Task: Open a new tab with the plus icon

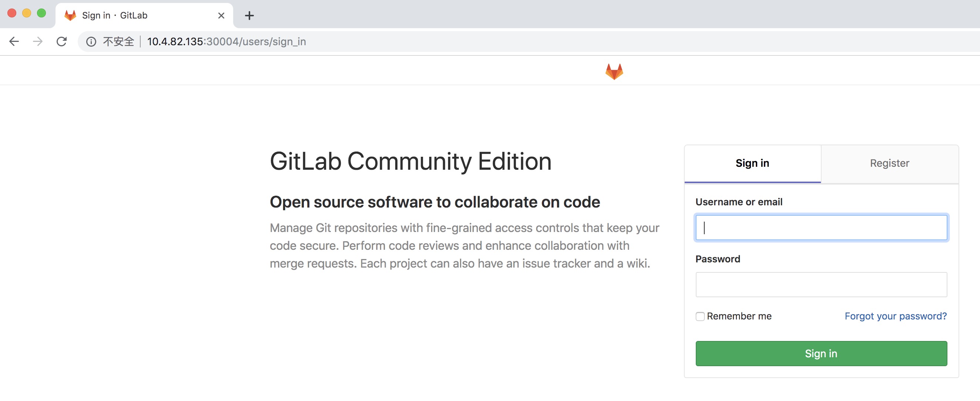Action: click(249, 16)
